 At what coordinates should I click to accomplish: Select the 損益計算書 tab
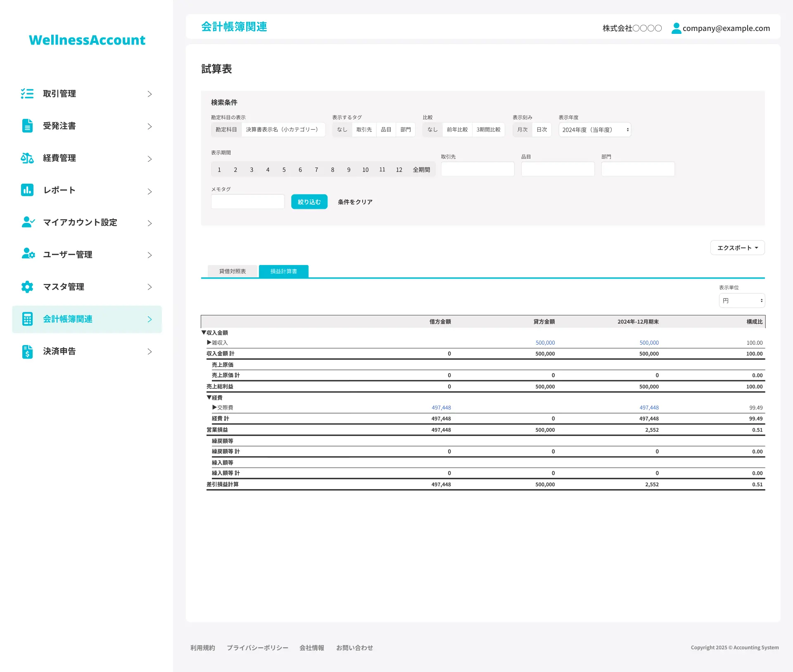coord(283,271)
